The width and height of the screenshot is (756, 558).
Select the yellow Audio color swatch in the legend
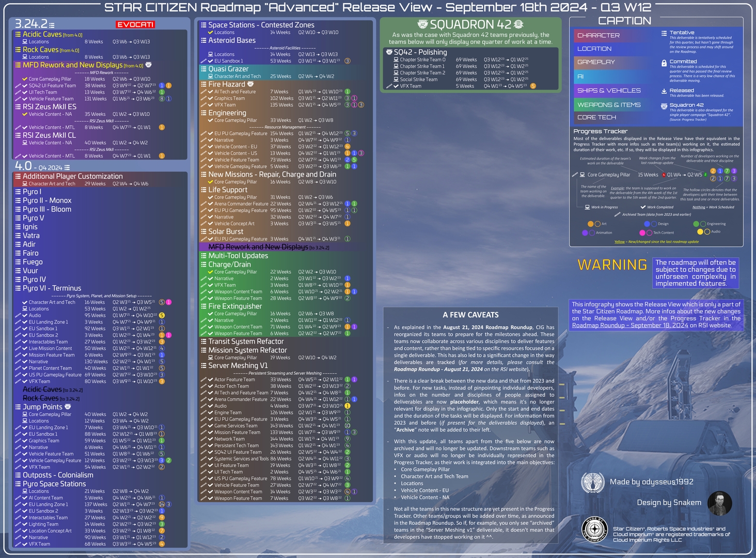700,231
